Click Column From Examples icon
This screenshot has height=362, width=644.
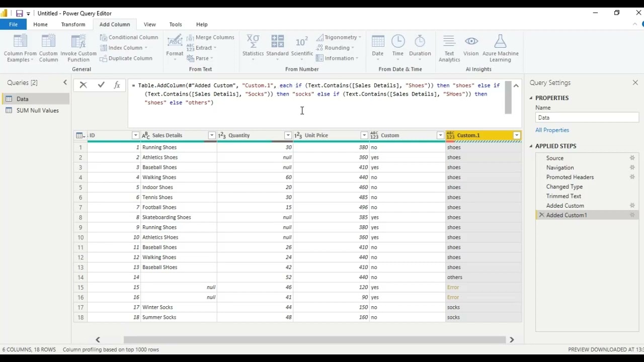tap(20, 42)
